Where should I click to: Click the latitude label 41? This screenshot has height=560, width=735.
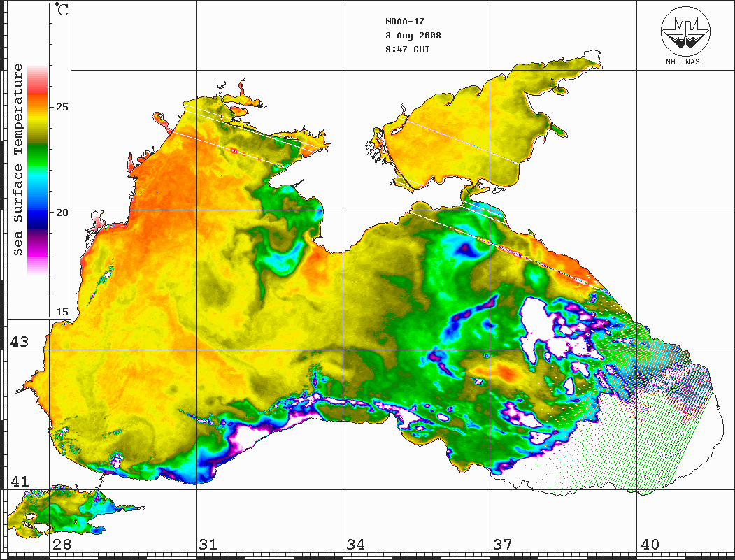point(20,481)
